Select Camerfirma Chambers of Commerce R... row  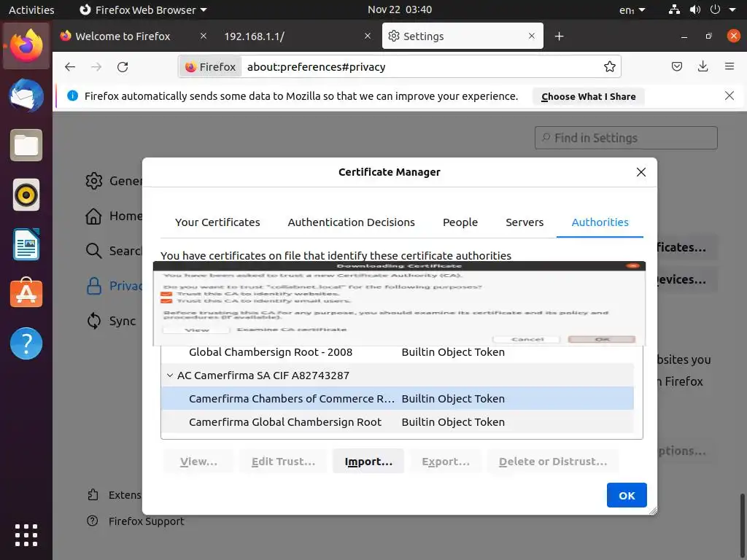pyautogui.click(x=398, y=399)
